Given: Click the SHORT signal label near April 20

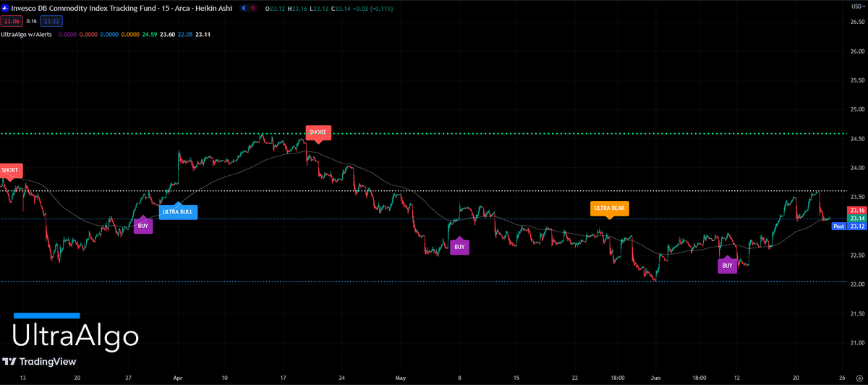Looking at the screenshot, I should point(318,133).
